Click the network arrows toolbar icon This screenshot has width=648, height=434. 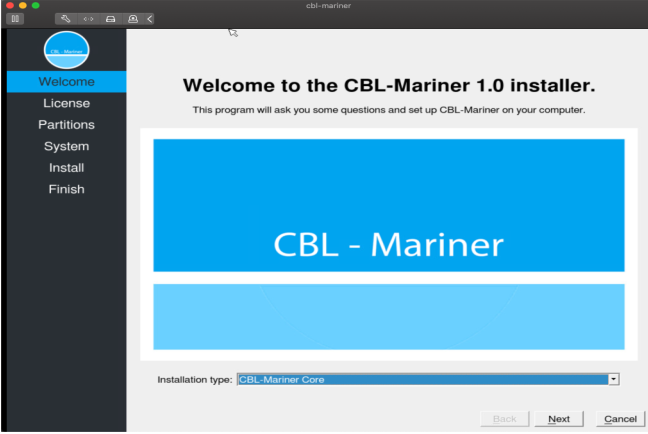88,19
